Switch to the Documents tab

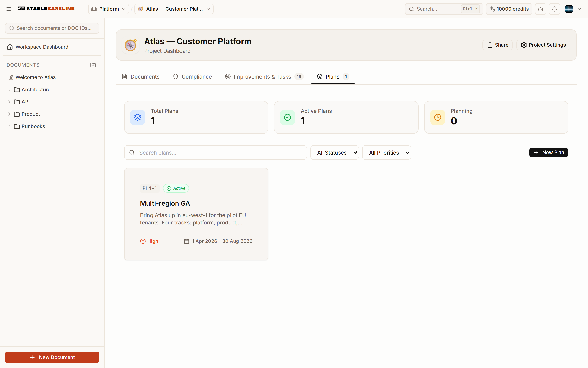pyautogui.click(x=141, y=77)
